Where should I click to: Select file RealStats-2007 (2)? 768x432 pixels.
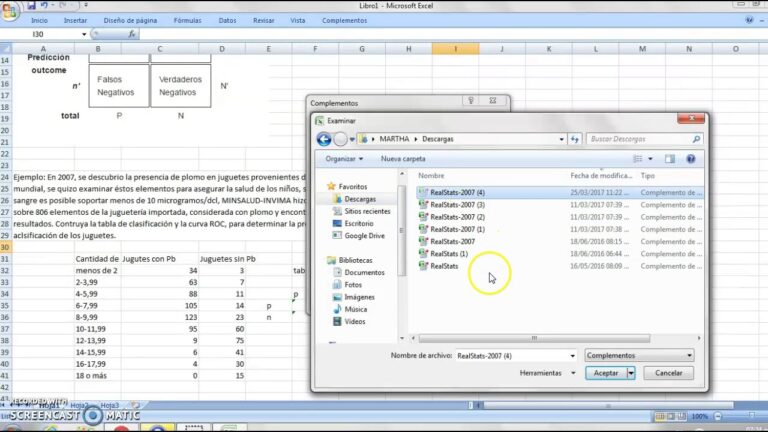click(x=560, y=217)
